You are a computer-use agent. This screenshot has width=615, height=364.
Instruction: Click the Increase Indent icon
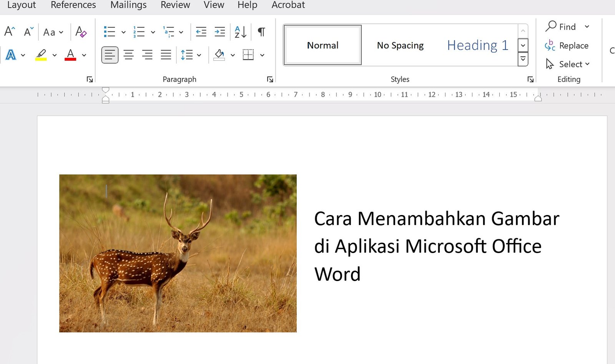coord(220,32)
